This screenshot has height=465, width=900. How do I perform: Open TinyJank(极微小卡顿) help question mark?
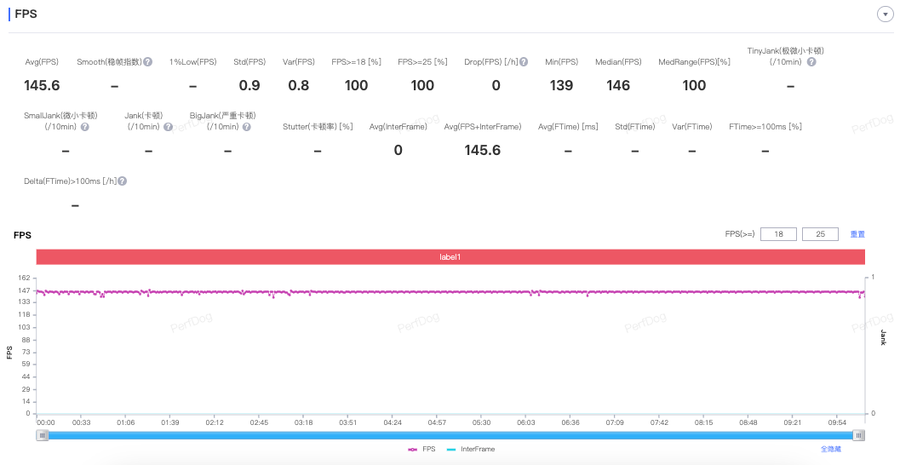point(811,62)
